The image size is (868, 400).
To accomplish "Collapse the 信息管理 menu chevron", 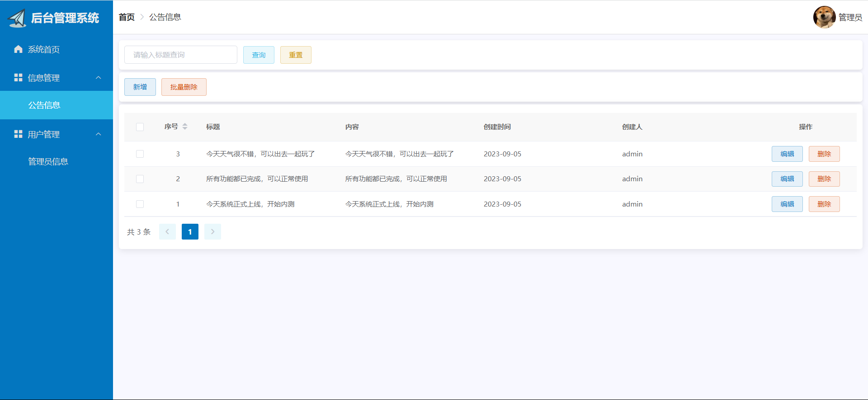I will pos(98,78).
